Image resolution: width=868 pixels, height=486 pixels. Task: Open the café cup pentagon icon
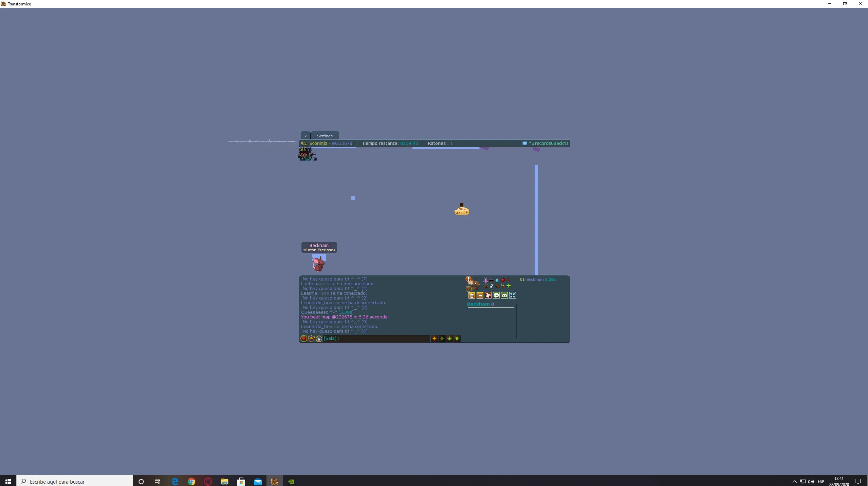[x=319, y=338]
